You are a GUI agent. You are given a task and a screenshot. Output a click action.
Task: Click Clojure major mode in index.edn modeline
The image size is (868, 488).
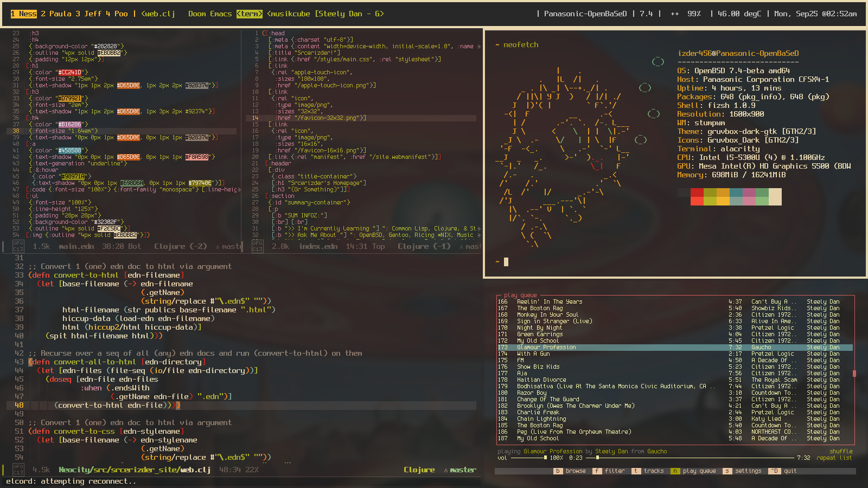424,246
